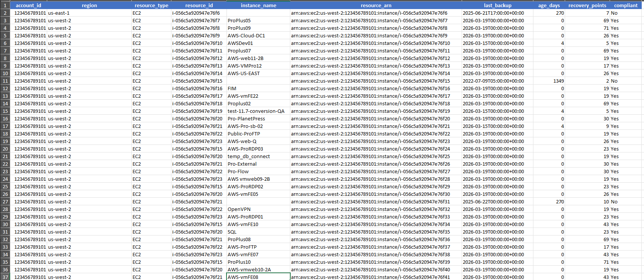This screenshot has height=280, width=644.
Task: Click the 'No' compliant cell in row 27
Action: pos(626,202)
